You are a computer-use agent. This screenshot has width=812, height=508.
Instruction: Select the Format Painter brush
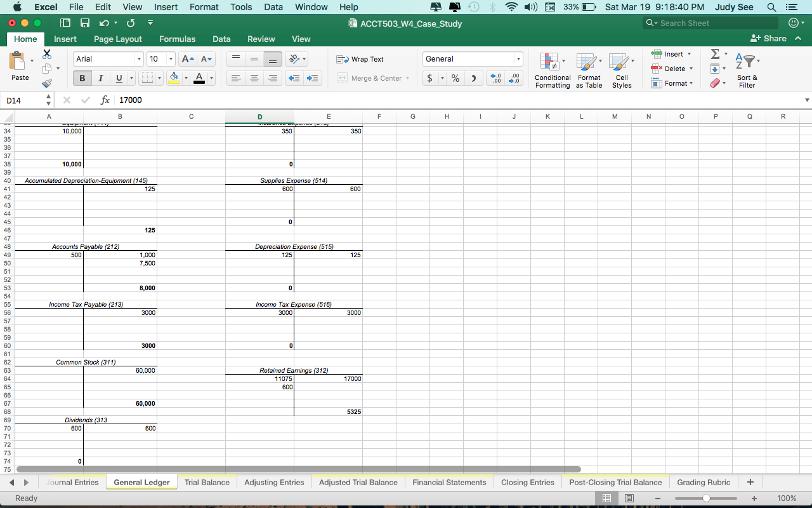tap(47, 83)
